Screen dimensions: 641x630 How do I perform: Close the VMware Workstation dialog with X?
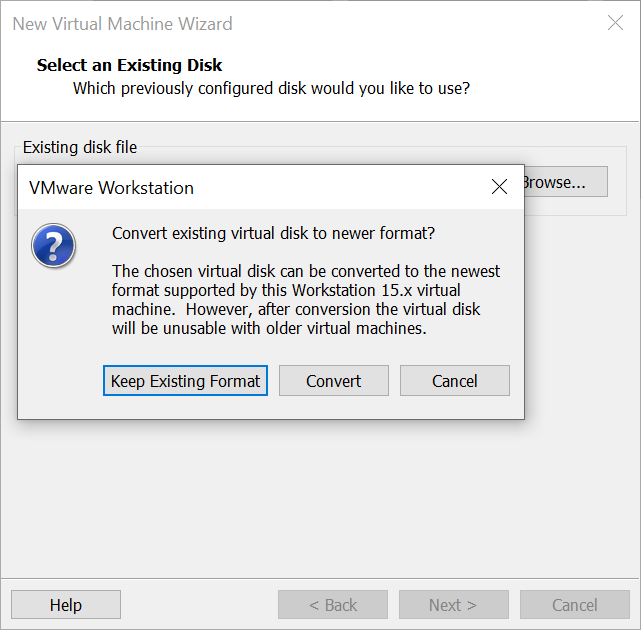click(x=499, y=187)
